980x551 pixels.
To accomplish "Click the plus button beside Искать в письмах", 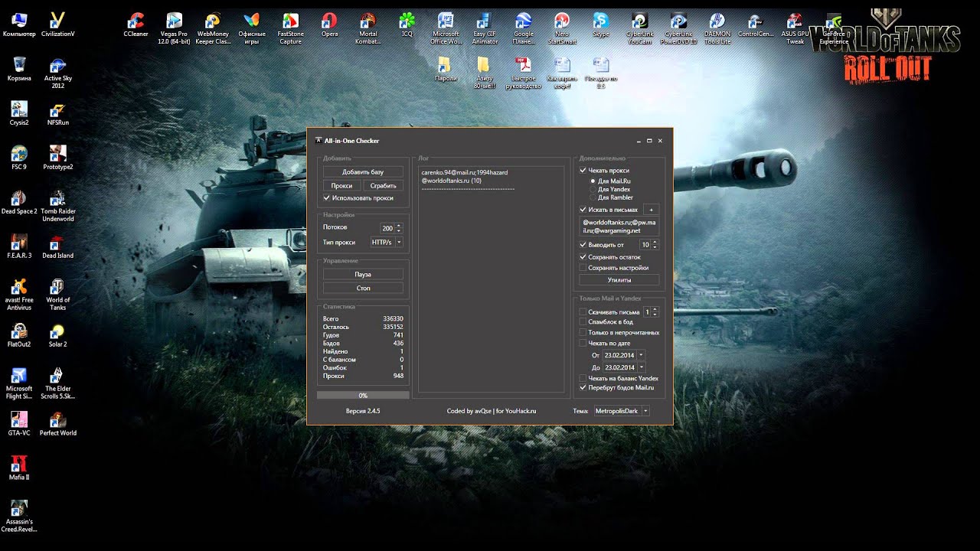I will pyautogui.click(x=651, y=209).
